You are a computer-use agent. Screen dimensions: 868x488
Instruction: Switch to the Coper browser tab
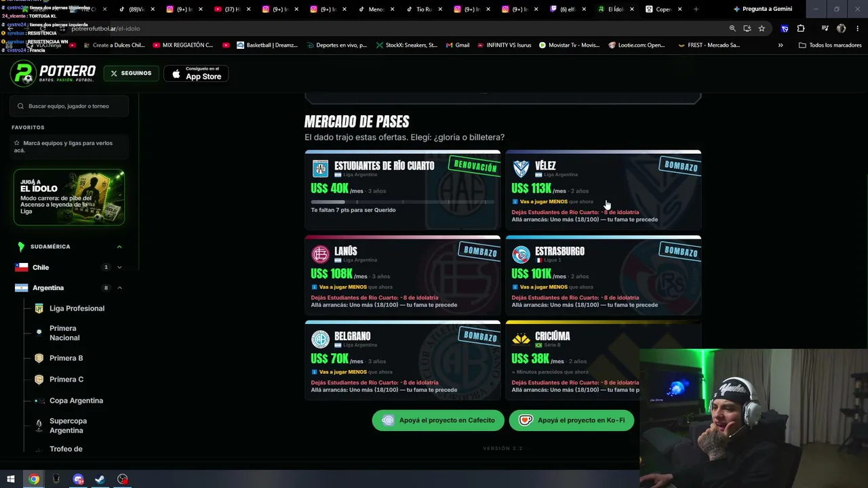pos(663,9)
